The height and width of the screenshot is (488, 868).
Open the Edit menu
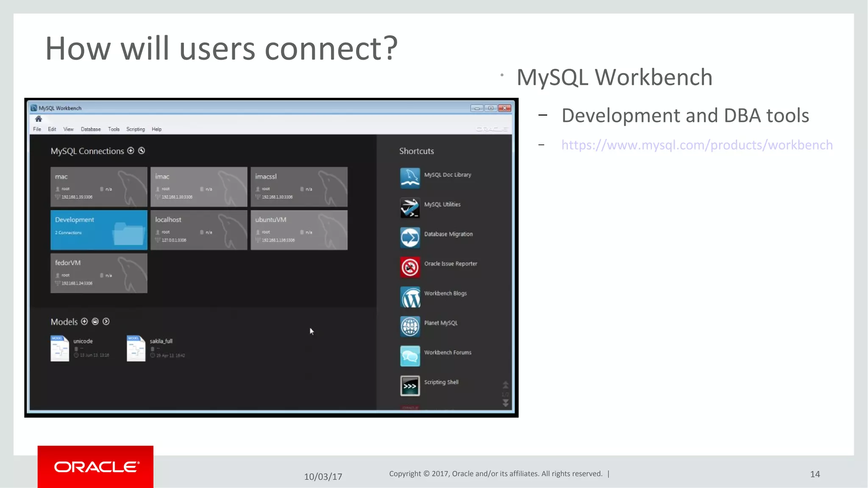[52, 129]
